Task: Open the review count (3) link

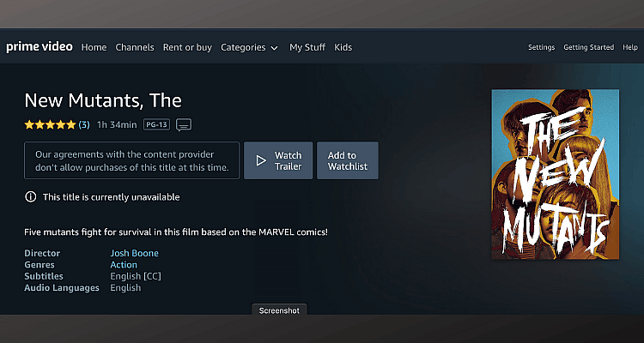Action: coord(84,124)
